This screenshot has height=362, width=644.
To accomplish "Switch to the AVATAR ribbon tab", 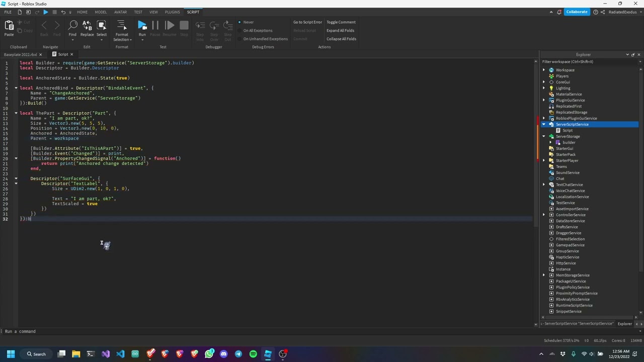I will (120, 12).
